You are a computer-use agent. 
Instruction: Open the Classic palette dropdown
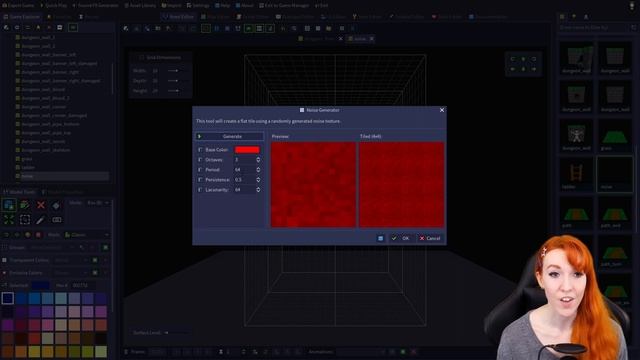87,235
